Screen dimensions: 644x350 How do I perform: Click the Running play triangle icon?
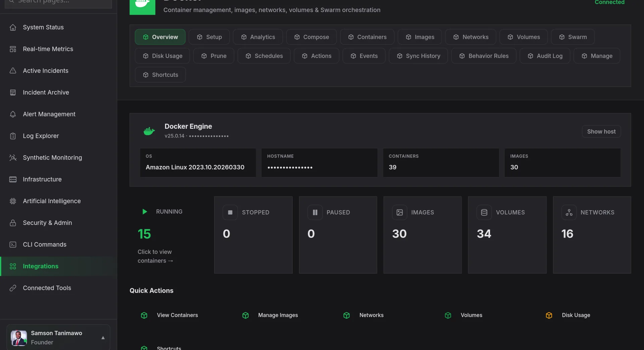coord(145,212)
